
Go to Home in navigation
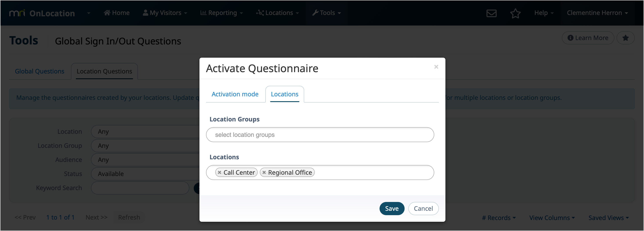pyautogui.click(x=116, y=13)
